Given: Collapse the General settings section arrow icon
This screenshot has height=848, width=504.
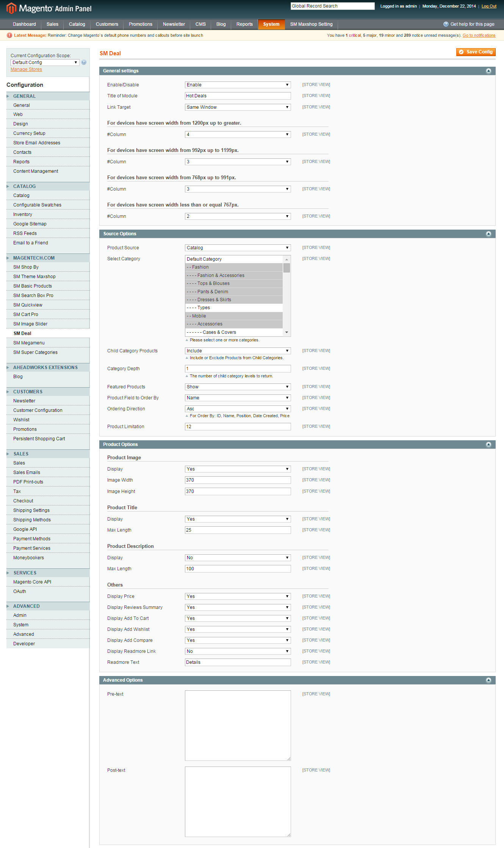Looking at the screenshot, I should point(488,71).
